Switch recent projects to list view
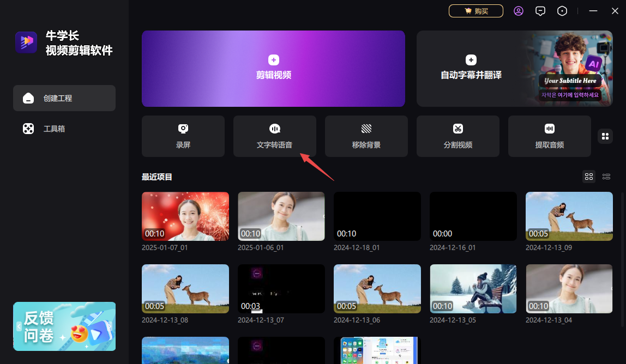Image resolution: width=626 pixels, height=364 pixels. tap(606, 177)
